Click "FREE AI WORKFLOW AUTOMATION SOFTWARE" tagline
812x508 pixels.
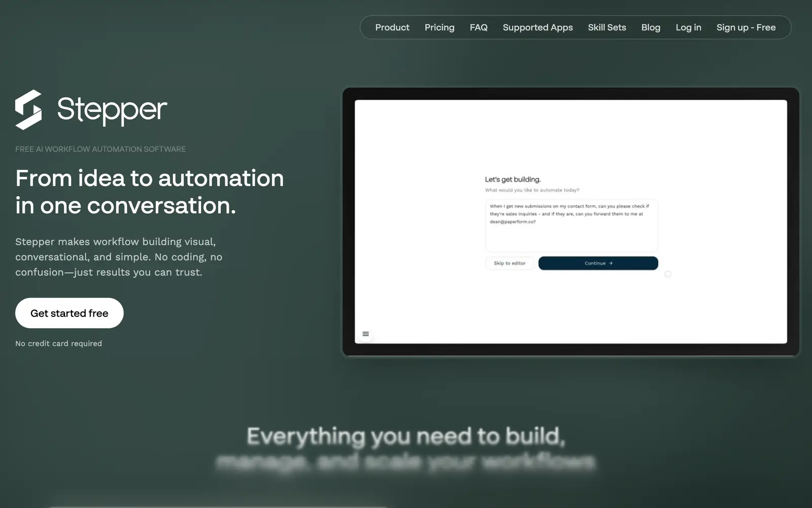(x=100, y=149)
